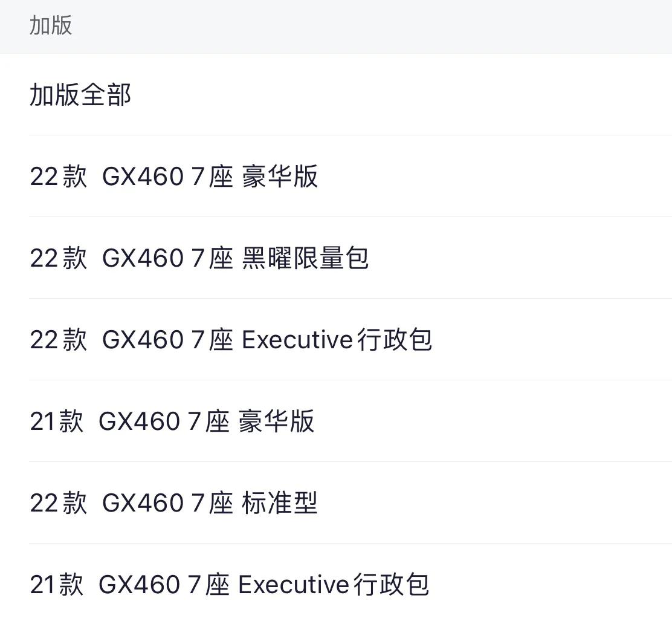
Task: Tap the 21款 Executive行政包 list row
Action: tap(230, 585)
